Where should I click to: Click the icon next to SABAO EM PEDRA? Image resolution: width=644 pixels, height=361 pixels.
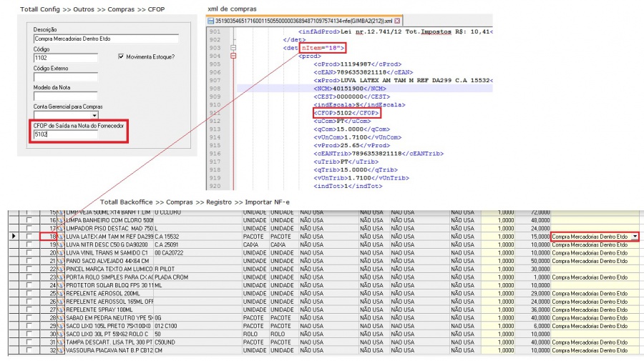(61, 317)
